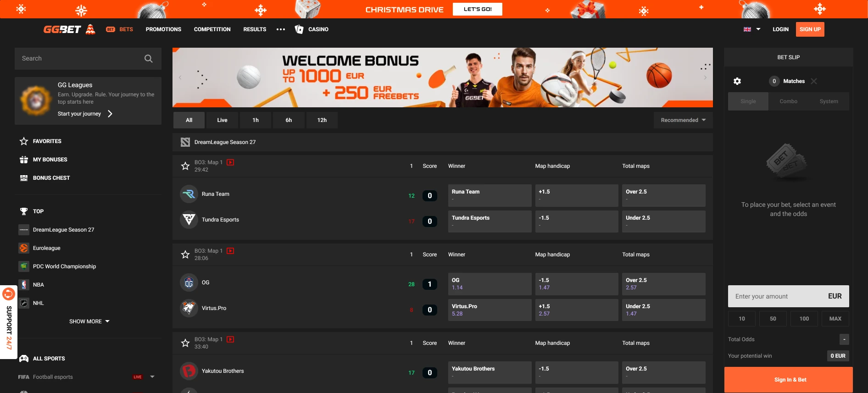Open the casino cards icon
868x393 pixels.
(x=299, y=29)
